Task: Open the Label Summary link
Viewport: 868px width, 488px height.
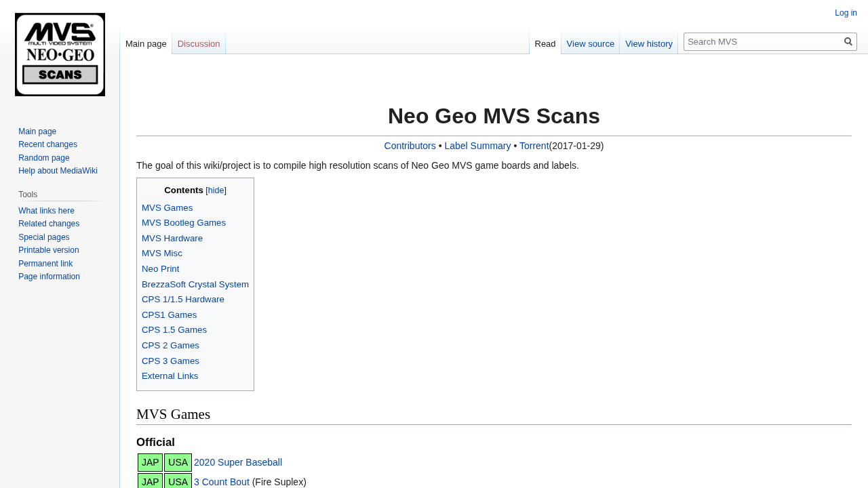Action: point(477,146)
